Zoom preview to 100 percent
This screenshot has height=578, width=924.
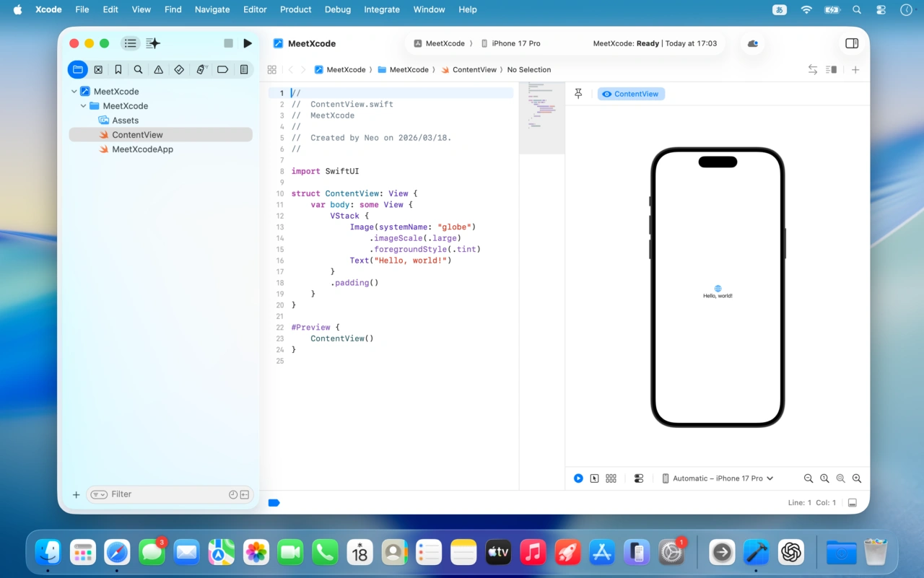tap(824, 478)
